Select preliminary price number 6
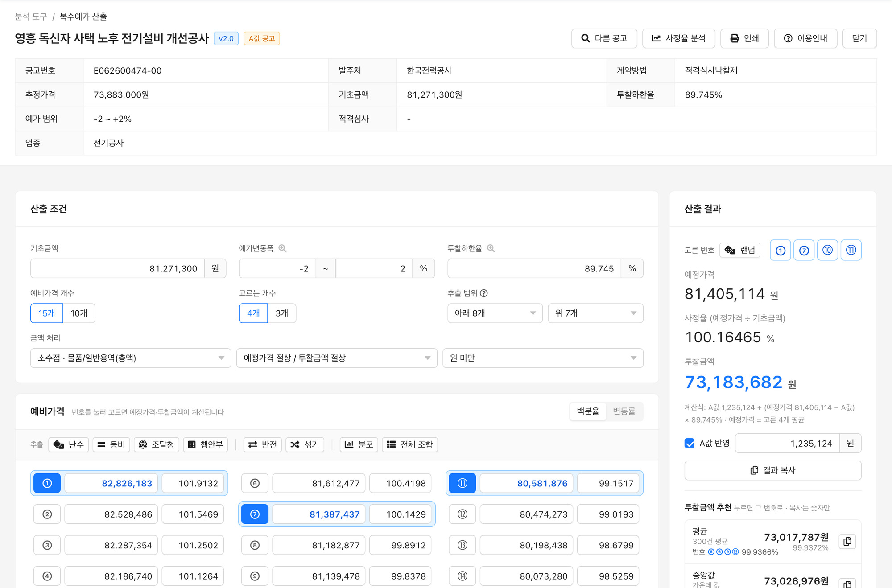The width and height of the screenshot is (892, 588). pos(255,483)
